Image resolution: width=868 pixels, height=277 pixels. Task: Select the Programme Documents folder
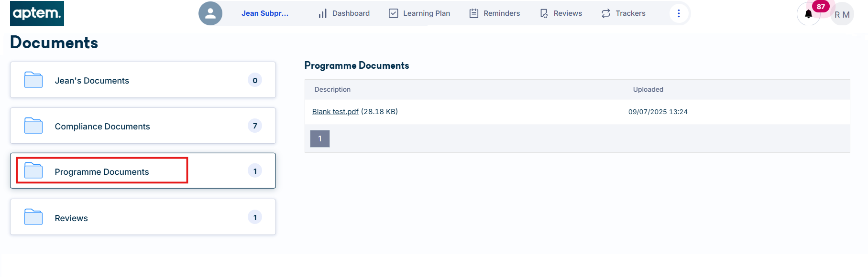coord(143,171)
